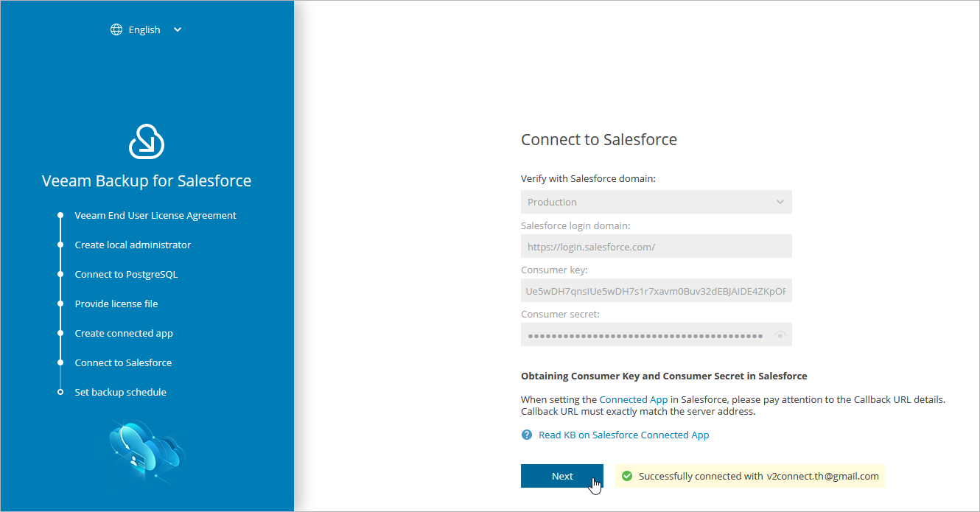Select the Connect to Salesforce step

point(123,362)
